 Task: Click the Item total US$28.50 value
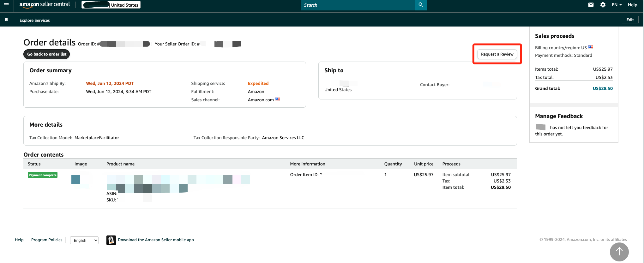(501, 187)
